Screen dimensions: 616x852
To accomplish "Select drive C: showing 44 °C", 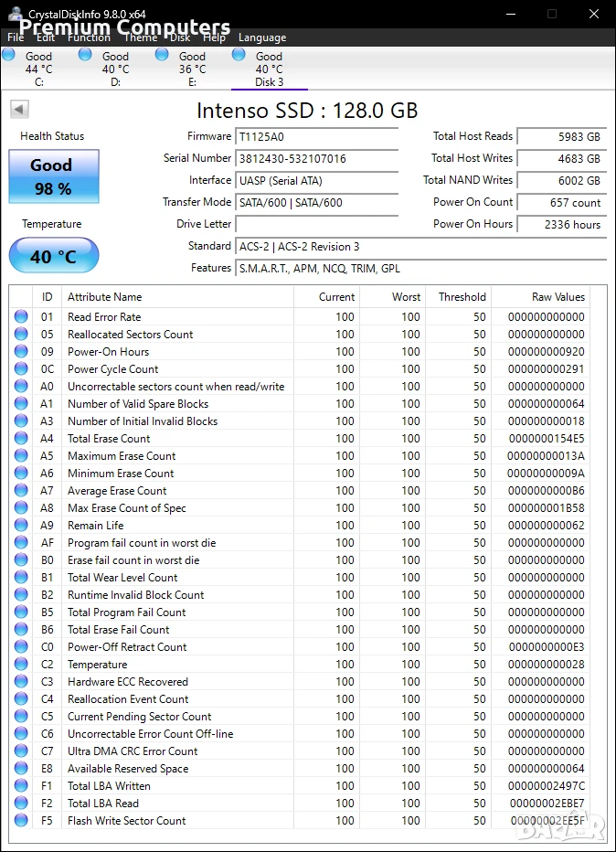I will [39, 69].
